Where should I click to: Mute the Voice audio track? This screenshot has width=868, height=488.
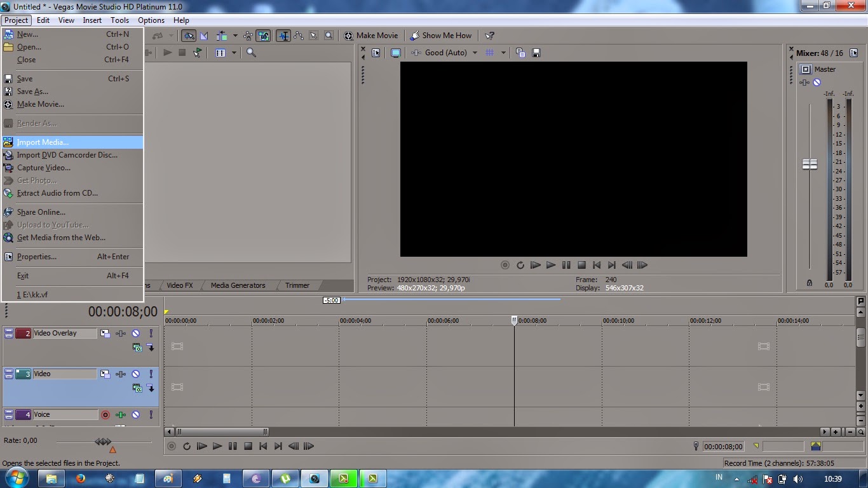point(135,414)
